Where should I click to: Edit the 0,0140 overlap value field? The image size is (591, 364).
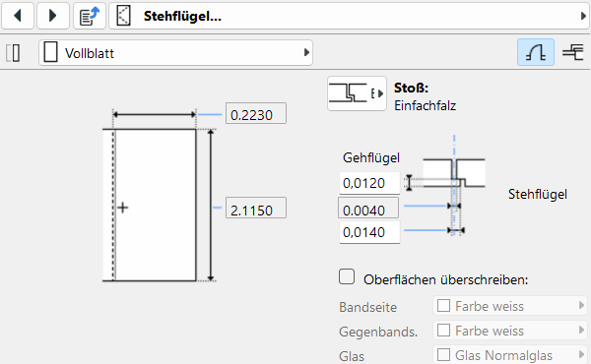369,232
